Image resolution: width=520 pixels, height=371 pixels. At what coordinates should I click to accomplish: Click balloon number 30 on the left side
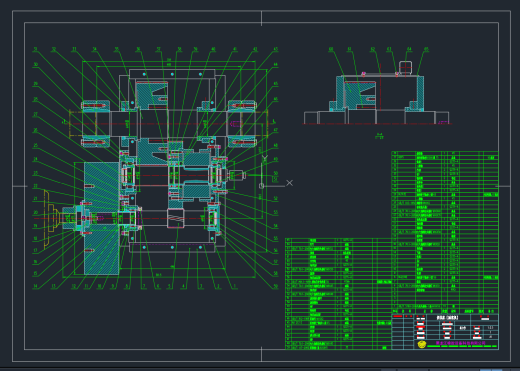pyautogui.click(x=35, y=65)
